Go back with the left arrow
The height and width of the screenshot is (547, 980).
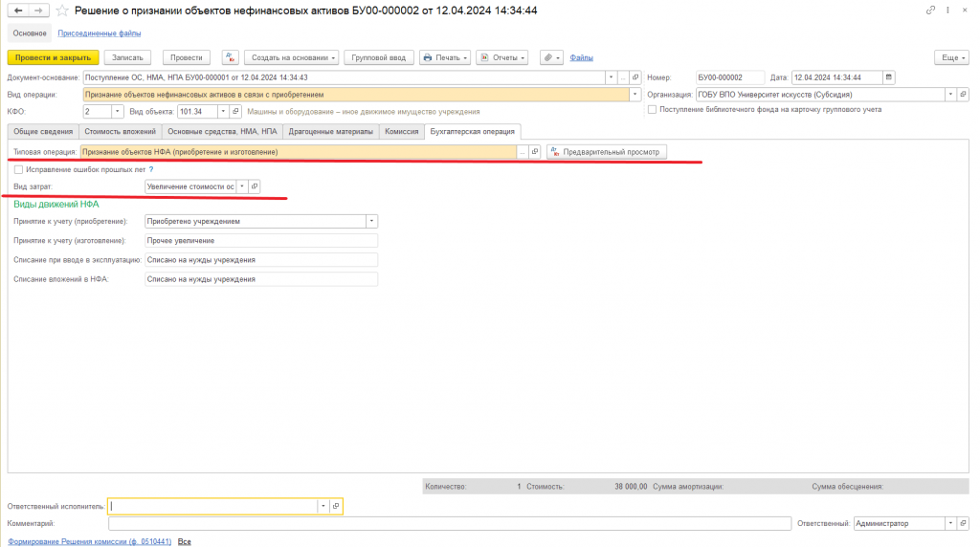click(x=18, y=11)
